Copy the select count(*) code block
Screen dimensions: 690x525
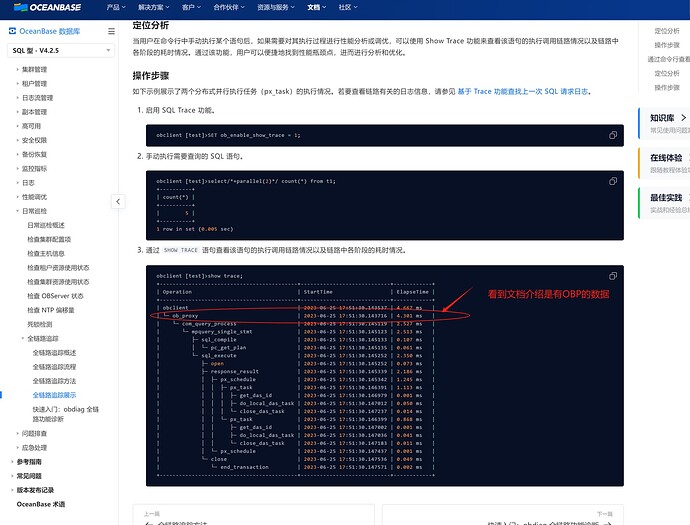613,181
